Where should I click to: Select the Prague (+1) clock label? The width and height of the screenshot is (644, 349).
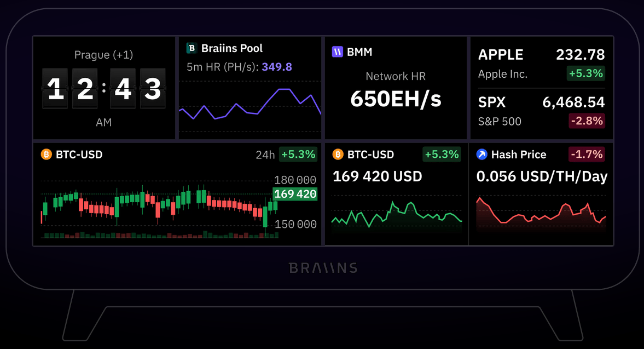click(x=103, y=55)
